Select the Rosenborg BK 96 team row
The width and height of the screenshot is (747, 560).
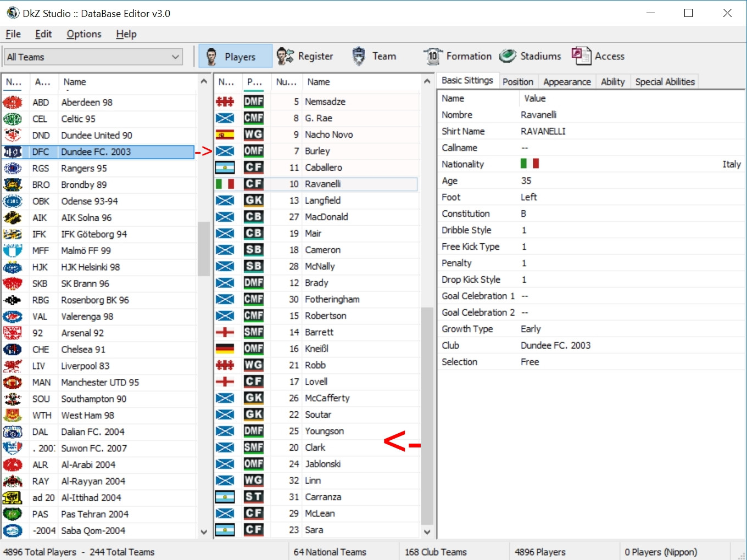[99, 300]
